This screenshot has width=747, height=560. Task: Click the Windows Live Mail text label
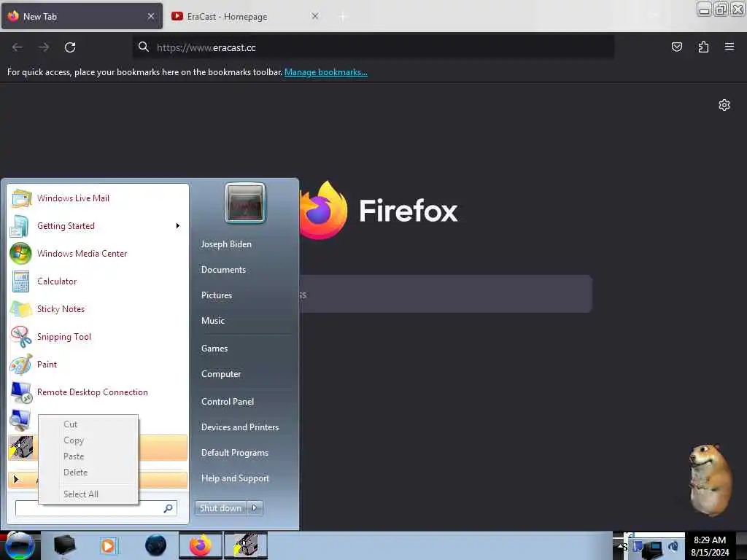coord(74,198)
